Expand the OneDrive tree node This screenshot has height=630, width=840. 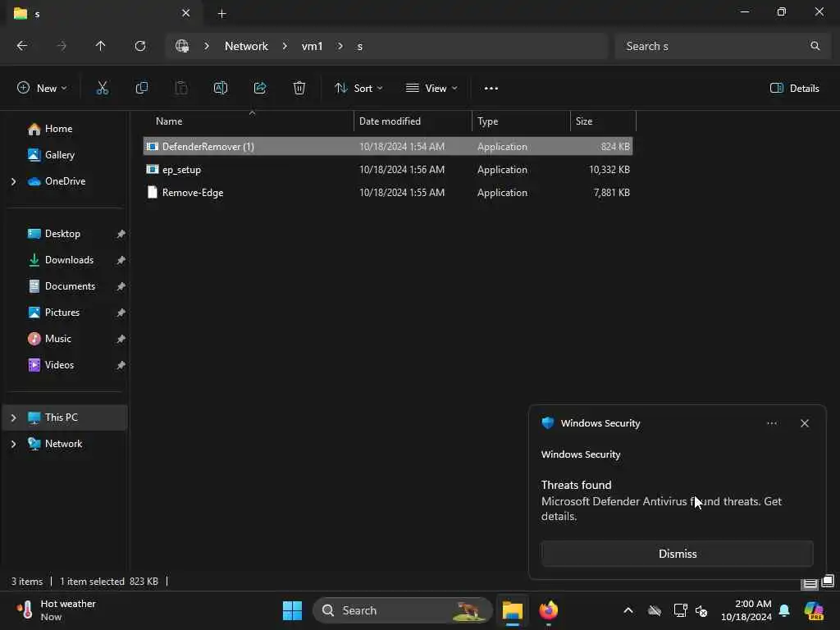13,181
